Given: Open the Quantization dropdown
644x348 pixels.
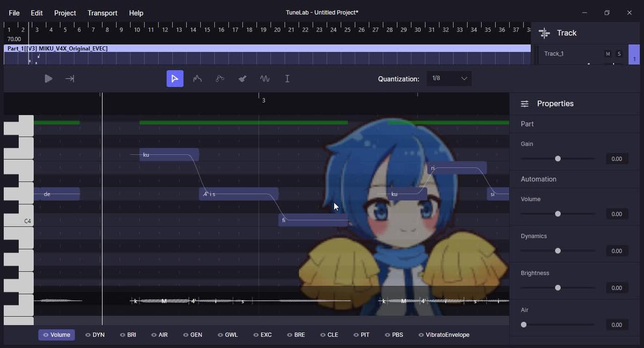Looking at the screenshot, I should pos(448,78).
